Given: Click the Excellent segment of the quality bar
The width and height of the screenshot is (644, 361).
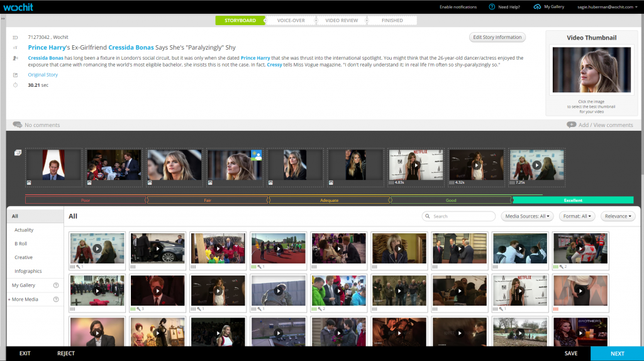Looking at the screenshot, I should point(573,201).
